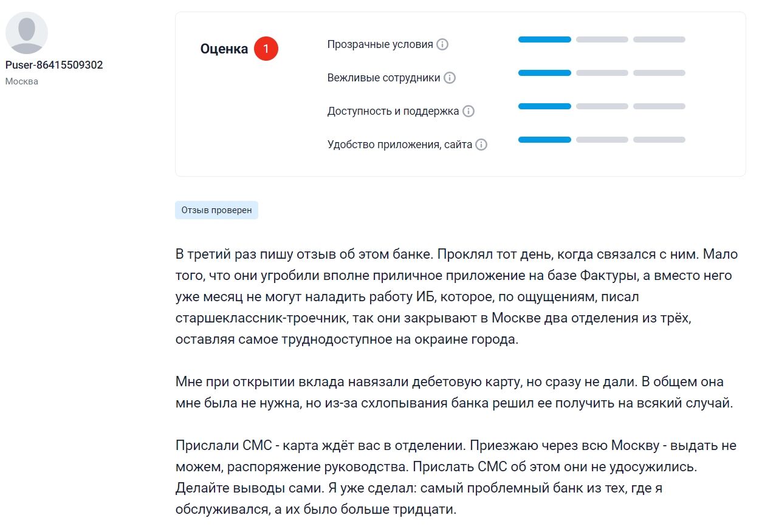Click info icon beside Вежливые сотрудники
Screen dimensions: 762x532
(x=450, y=78)
